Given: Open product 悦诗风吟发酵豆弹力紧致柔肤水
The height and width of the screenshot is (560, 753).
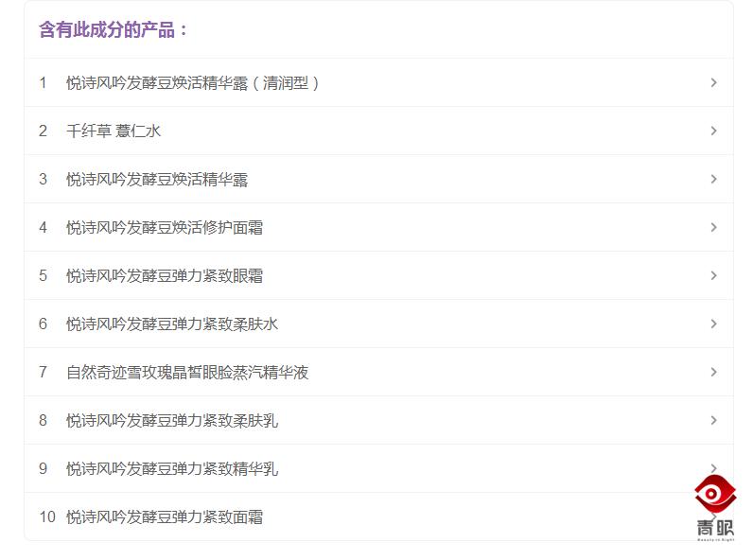Looking at the screenshot, I should [x=378, y=324].
